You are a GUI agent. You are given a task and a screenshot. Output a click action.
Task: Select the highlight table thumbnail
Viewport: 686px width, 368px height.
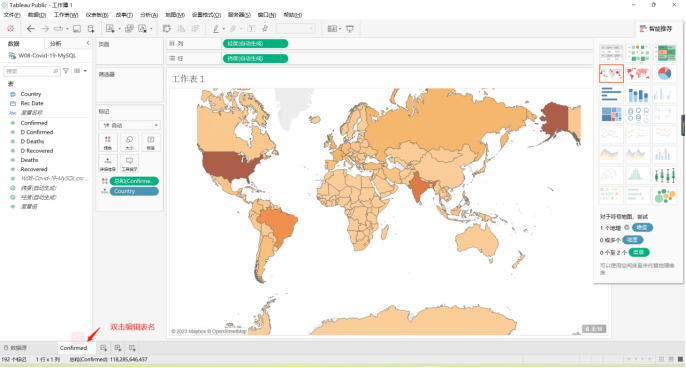(x=664, y=53)
